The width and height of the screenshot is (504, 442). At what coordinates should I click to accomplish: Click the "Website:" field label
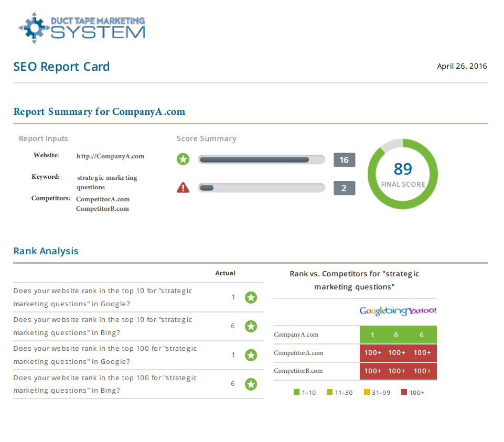tap(46, 155)
